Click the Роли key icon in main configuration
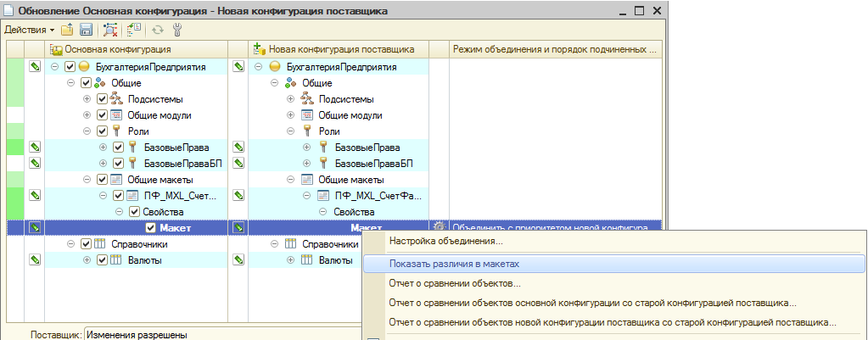Image resolution: width=868 pixels, height=340 pixels. [x=115, y=131]
